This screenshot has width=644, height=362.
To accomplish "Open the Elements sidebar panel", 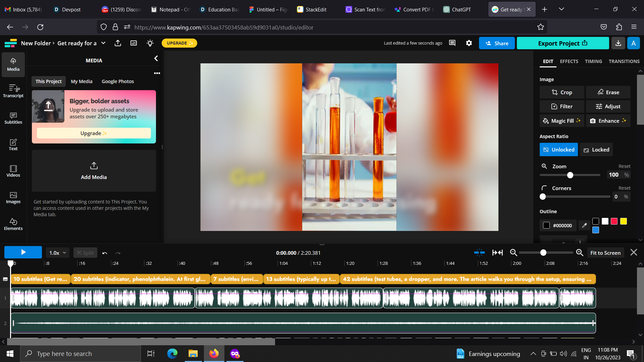I will 13,224.
